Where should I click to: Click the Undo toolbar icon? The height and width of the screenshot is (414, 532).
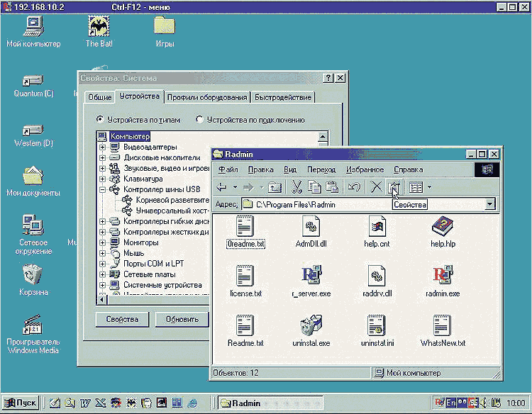coord(354,187)
